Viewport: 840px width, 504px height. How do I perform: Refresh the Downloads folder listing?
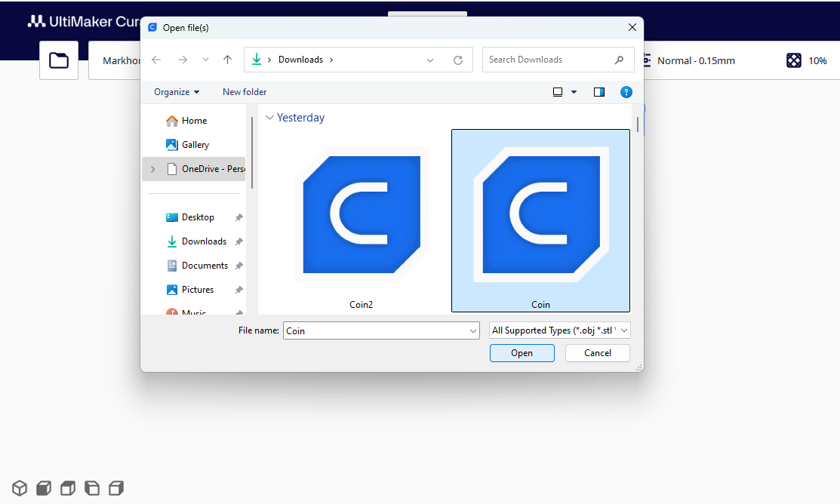tap(458, 60)
